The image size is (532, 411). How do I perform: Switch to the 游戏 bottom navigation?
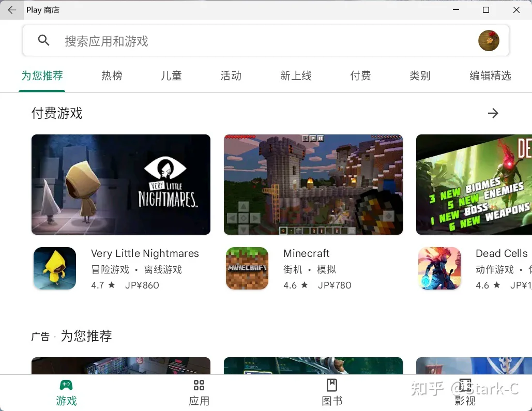click(66, 393)
